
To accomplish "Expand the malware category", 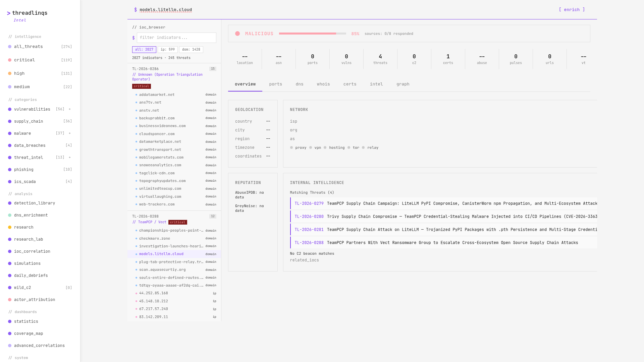I will point(69,133).
